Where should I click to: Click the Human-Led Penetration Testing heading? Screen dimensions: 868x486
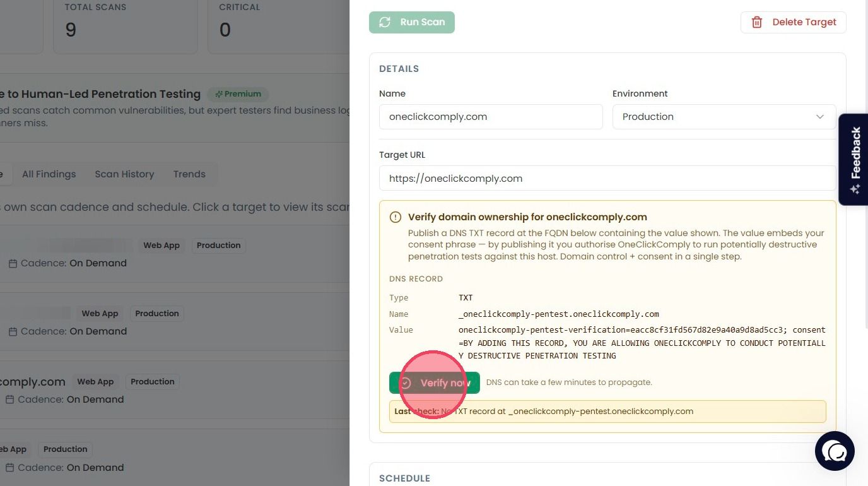click(x=100, y=94)
